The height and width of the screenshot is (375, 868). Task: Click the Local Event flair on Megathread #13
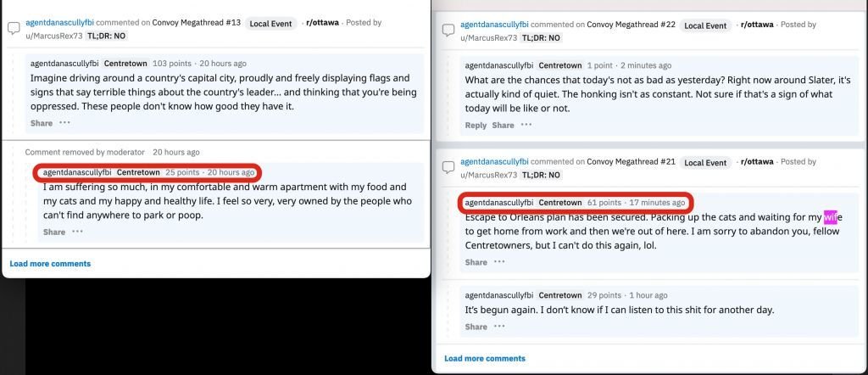pyautogui.click(x=270, y=23)
